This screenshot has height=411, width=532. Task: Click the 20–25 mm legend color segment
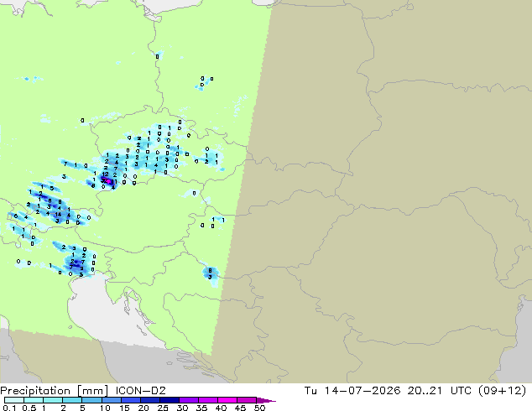pos(149,400)
